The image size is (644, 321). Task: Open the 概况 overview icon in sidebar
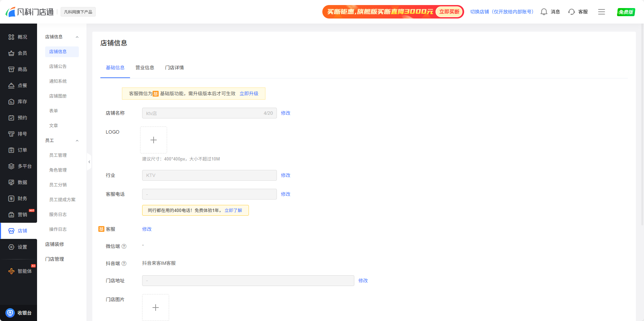coord(11,37)
